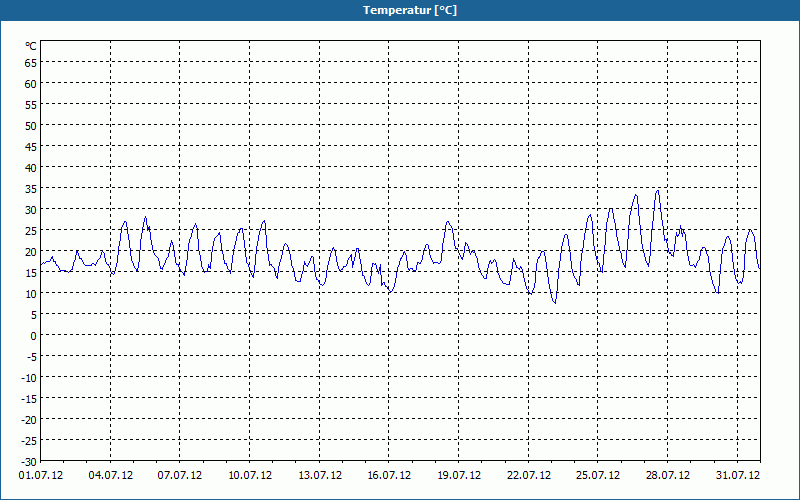Click the 01.07.12 date label
Image resolution: width=800 pixels, height=500 pixels.
tap(41, 476)
